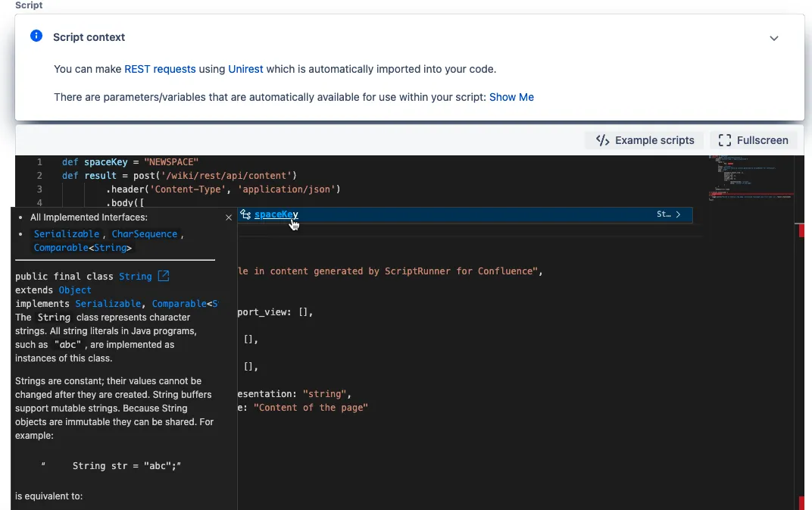
Task: Click the "String str = "abc";" example code
Action: click(127, 466)
